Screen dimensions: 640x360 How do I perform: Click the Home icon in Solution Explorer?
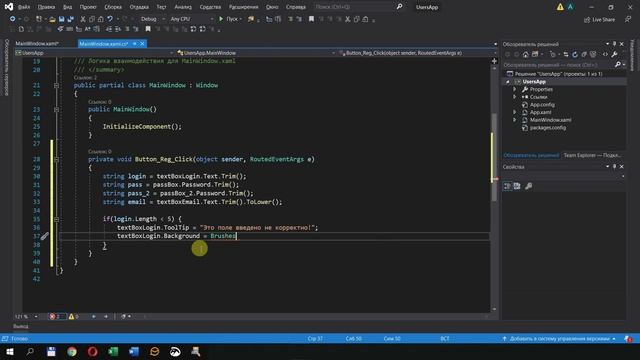tap(526, 54)
